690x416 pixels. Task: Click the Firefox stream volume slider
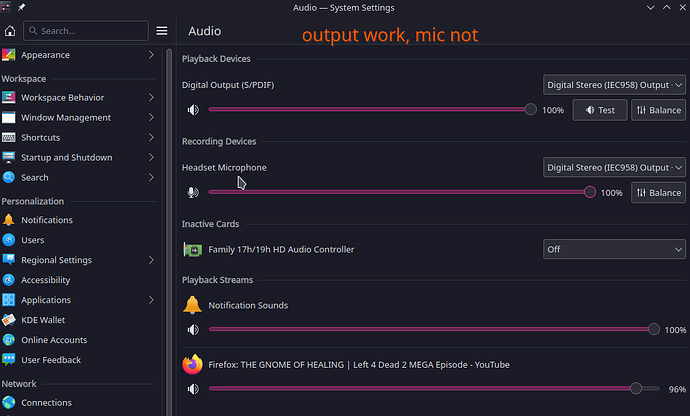click(420, 388)
